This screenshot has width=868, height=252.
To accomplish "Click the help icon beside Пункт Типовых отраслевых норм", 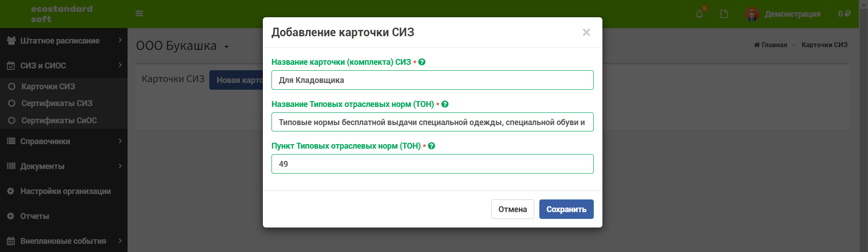I will click(x=432, y=146).
